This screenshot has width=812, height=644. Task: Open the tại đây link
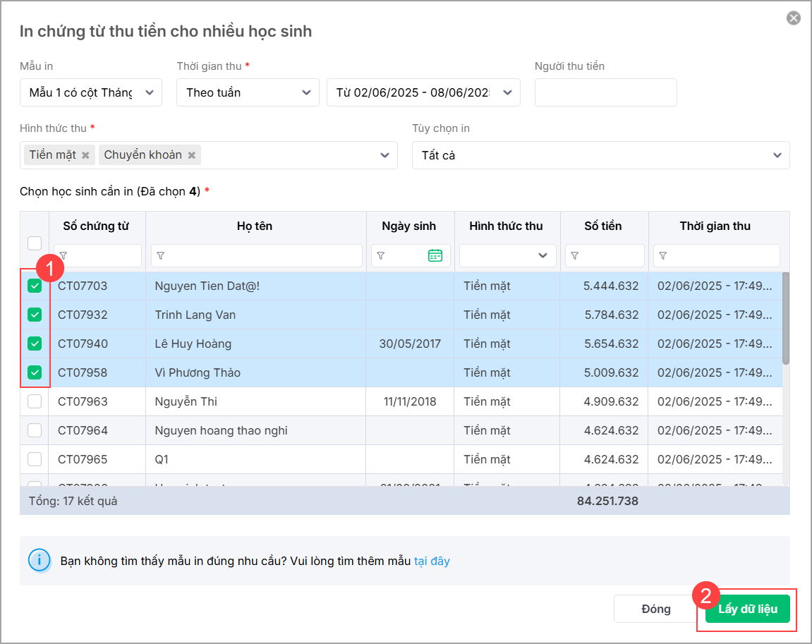click(432, 561)
